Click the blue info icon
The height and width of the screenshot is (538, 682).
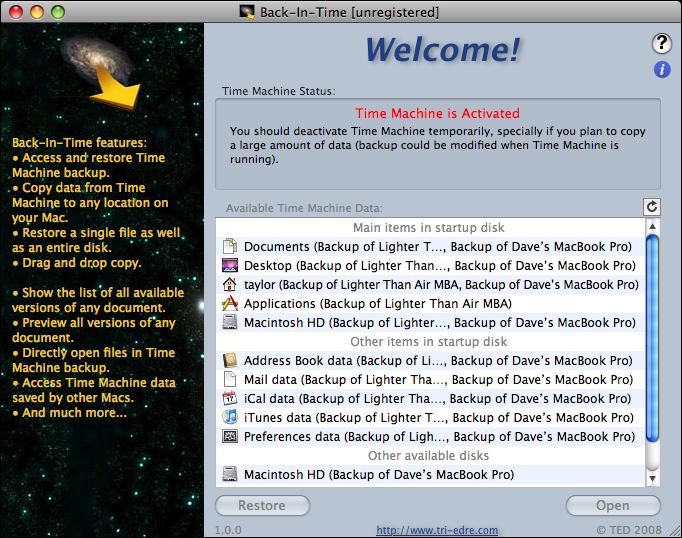pos(662,70)
